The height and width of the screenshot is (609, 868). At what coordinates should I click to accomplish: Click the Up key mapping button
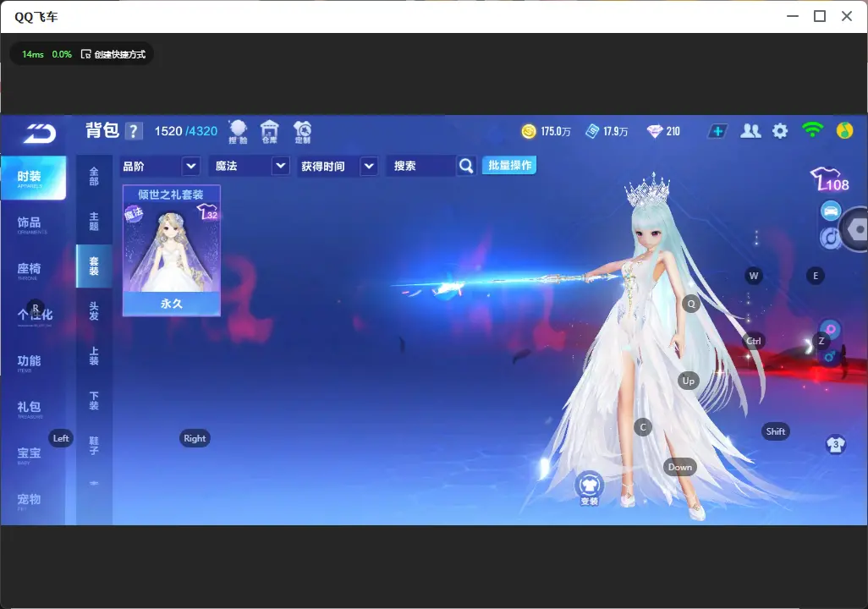point(688,381)
